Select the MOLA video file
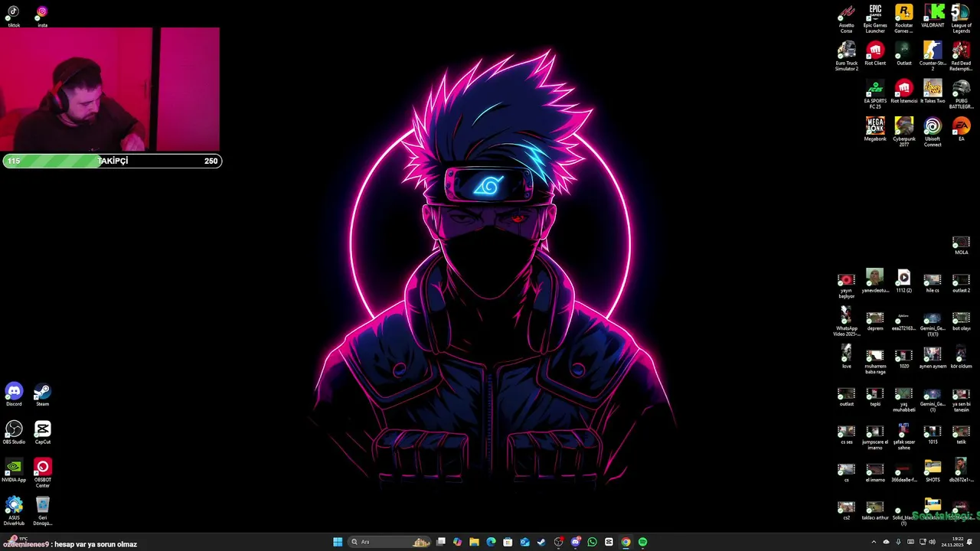 (x=962, y=246)
